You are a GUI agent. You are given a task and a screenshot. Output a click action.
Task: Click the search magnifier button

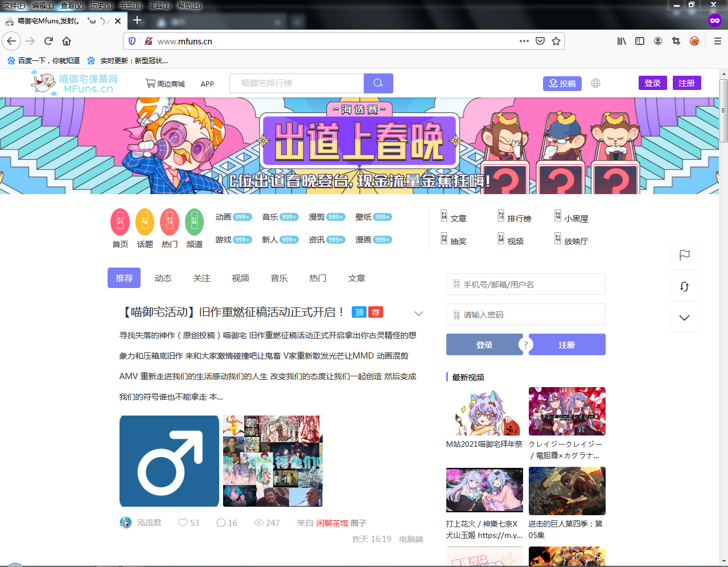tap(378, 83)
